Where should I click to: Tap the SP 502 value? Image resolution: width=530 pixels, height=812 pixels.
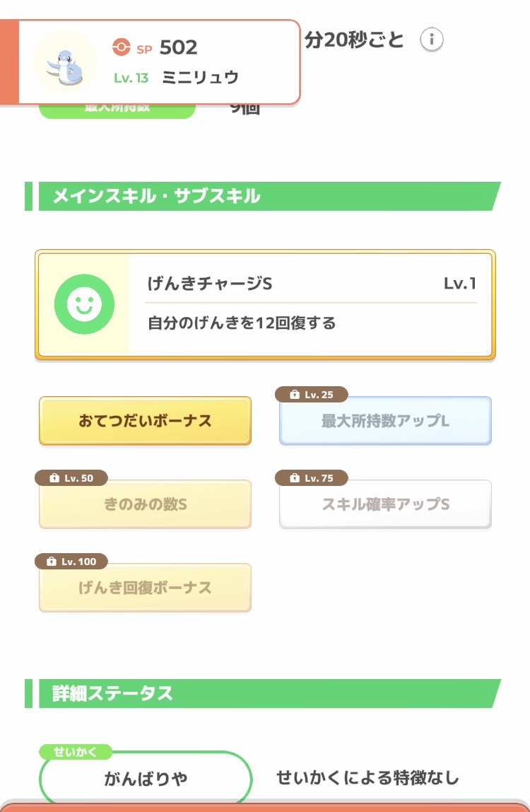pyautogui.click(x=178, y=47)
